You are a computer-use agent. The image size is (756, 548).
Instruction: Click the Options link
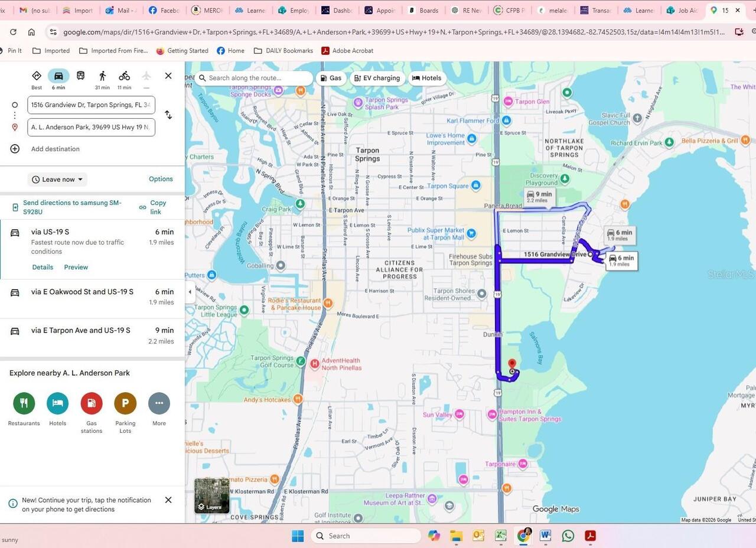[x=161, y=179]
